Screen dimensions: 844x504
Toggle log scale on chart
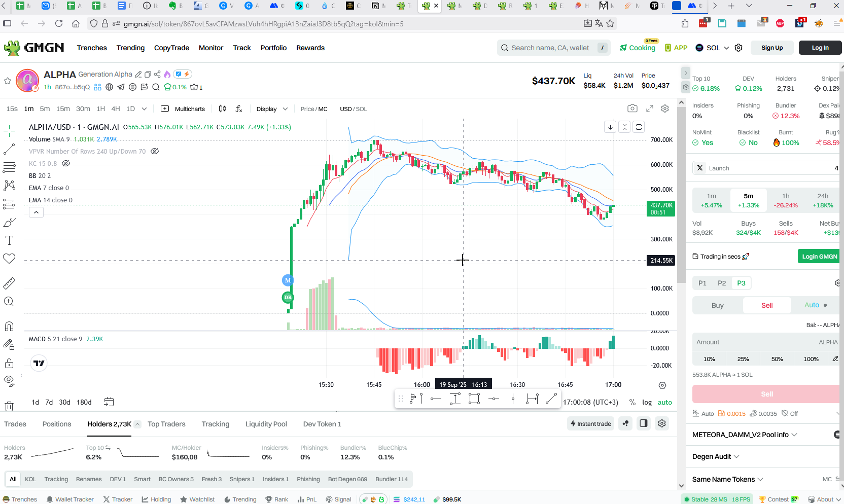click(647, 402)
